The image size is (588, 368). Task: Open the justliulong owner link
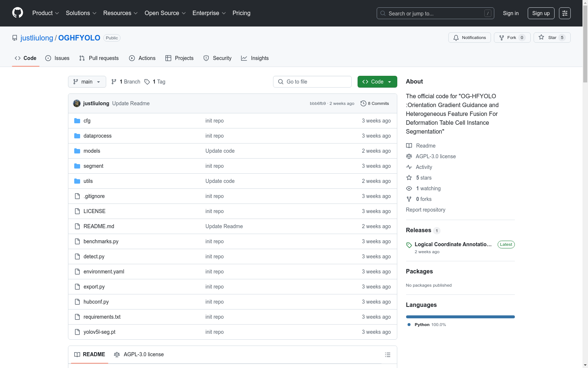click(x=37, y=38)
